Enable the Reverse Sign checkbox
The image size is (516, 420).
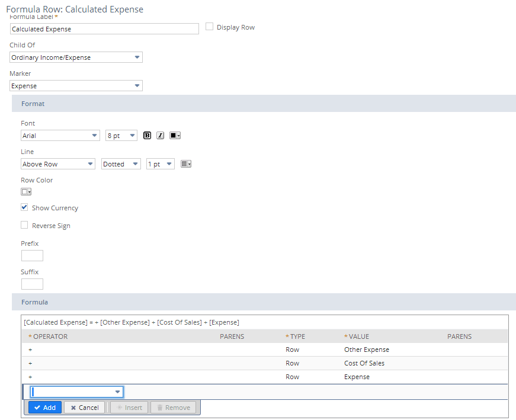(24, 225)
